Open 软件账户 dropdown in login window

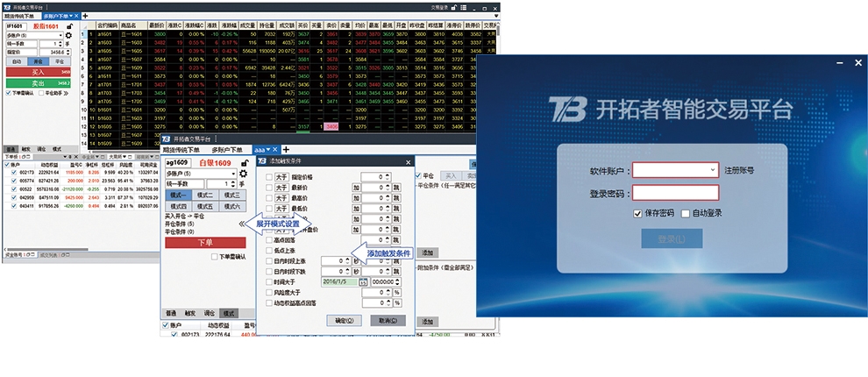point(713,170)
